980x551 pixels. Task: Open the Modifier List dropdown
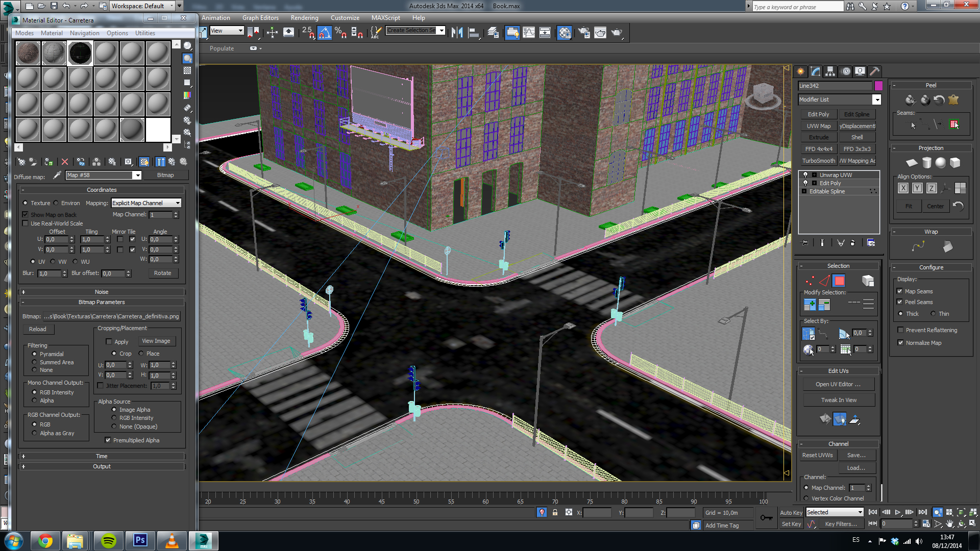tap(876, 99)
